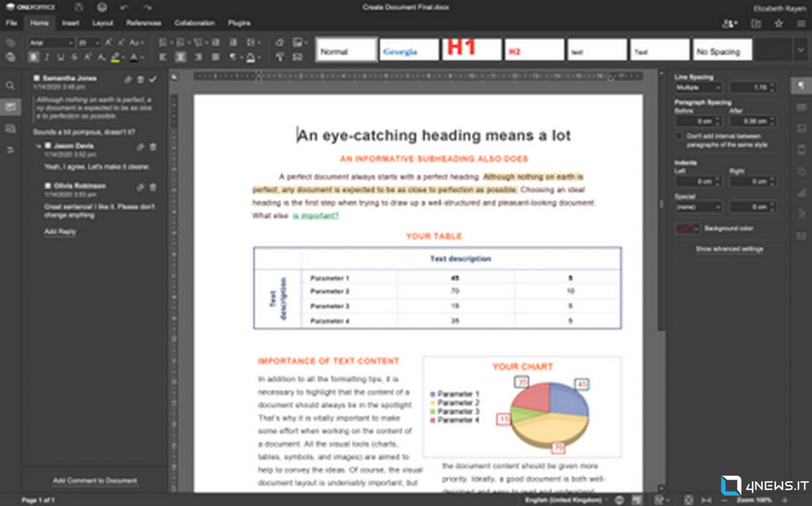The height and width of the screenshot is (506, 812).
Task: Select the Comments panel icon in sidebar
Action: click(x=11, y=106)
